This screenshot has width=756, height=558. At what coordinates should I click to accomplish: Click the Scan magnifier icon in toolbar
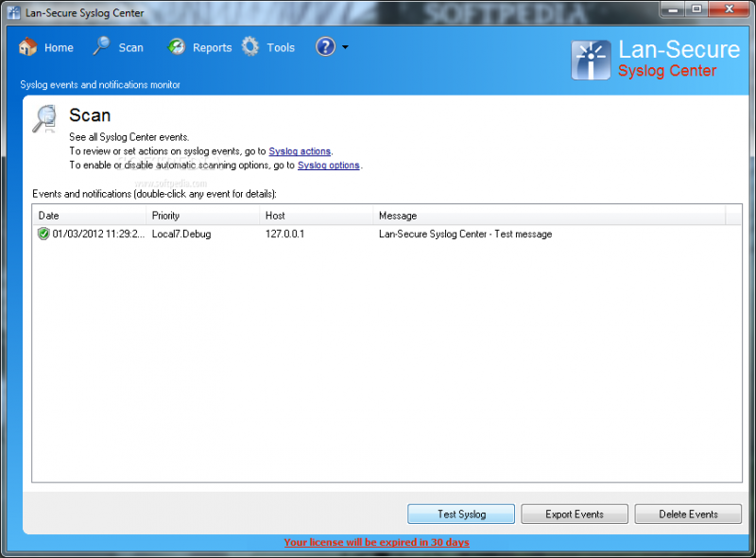101,46
